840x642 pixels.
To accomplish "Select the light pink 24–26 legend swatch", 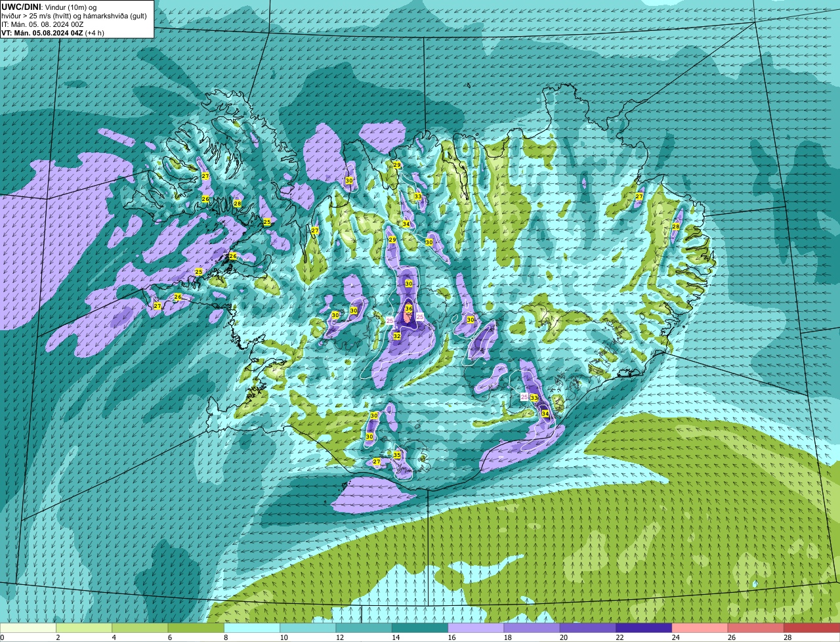I will (700, 628).
